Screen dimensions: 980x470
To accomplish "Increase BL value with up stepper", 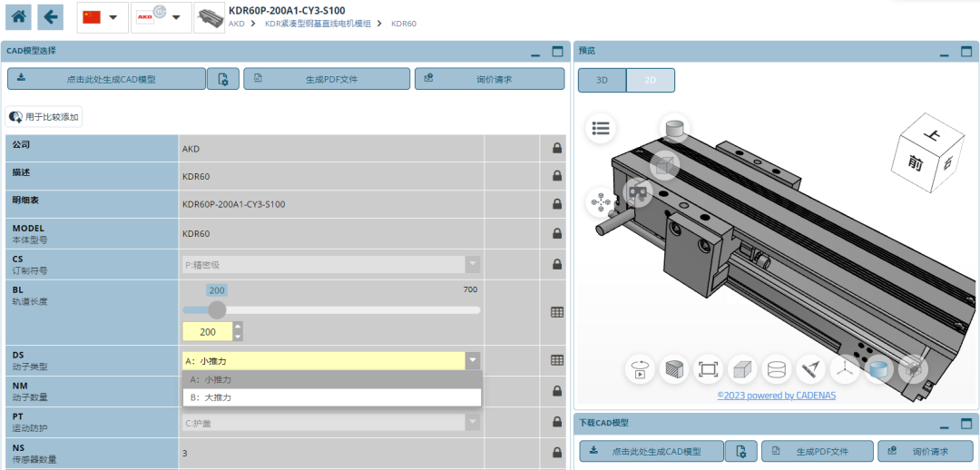I will click(x=238, y=327).
